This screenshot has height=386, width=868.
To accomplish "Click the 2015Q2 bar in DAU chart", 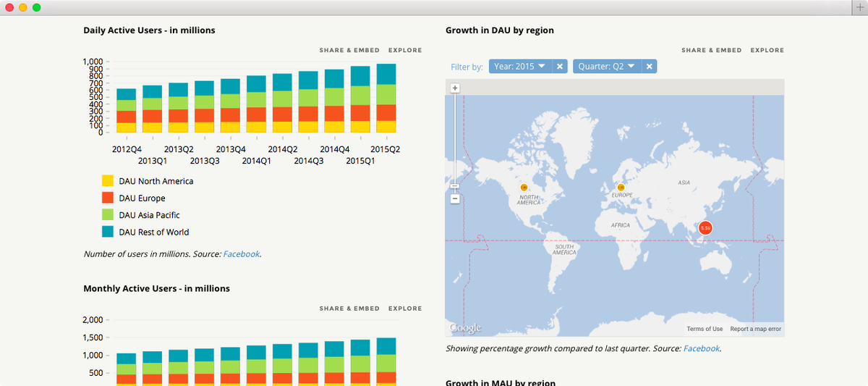I will [x=386, y=98].
